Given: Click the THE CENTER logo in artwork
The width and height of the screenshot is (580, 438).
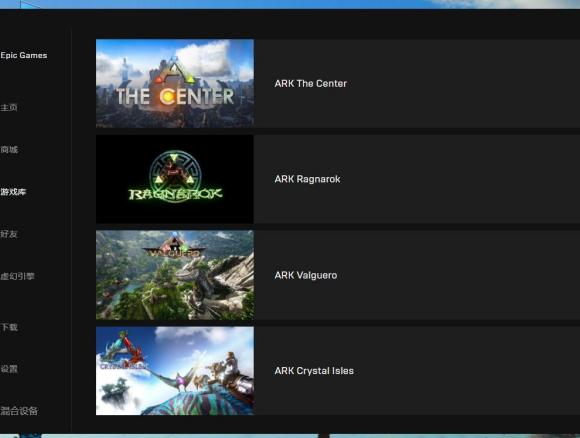Looking at the screenshot, I should (x=175, y=86).
